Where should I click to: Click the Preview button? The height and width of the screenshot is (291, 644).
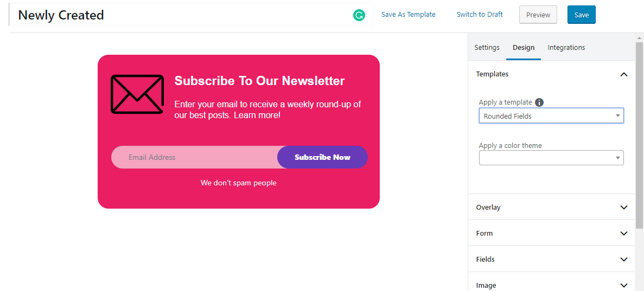point(538,15)
